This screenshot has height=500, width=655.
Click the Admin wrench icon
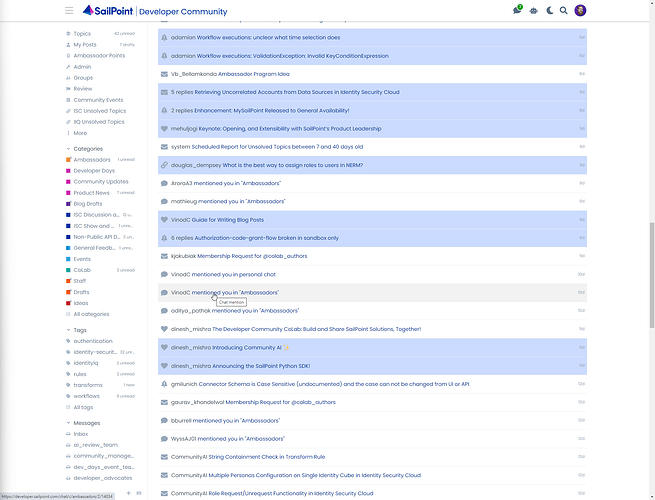pyautogui.click(x=68, y=67)
